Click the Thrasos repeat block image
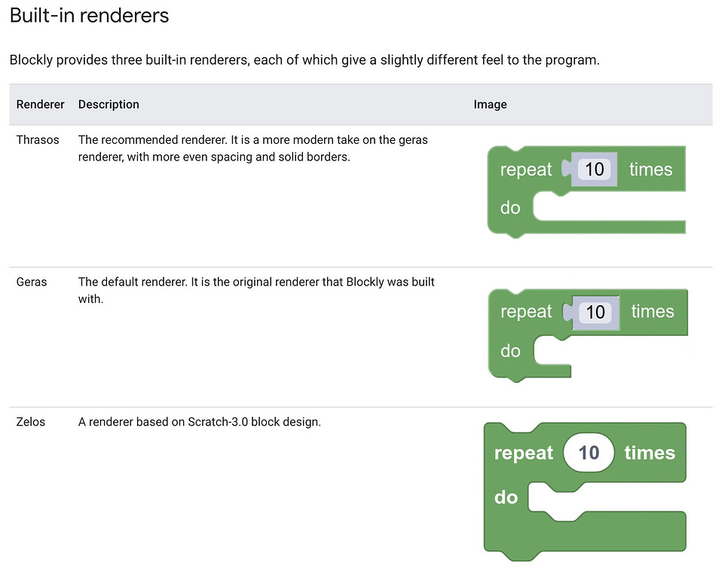 (x=588, y=191)
